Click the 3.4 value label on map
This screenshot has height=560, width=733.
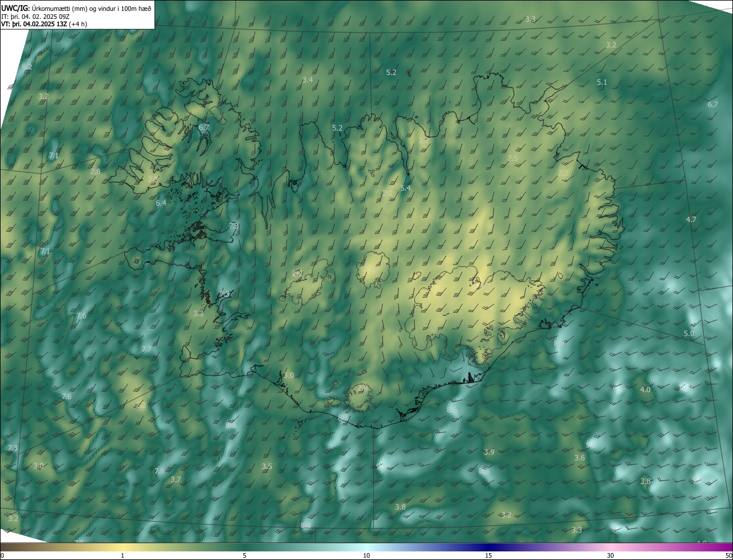308,80
